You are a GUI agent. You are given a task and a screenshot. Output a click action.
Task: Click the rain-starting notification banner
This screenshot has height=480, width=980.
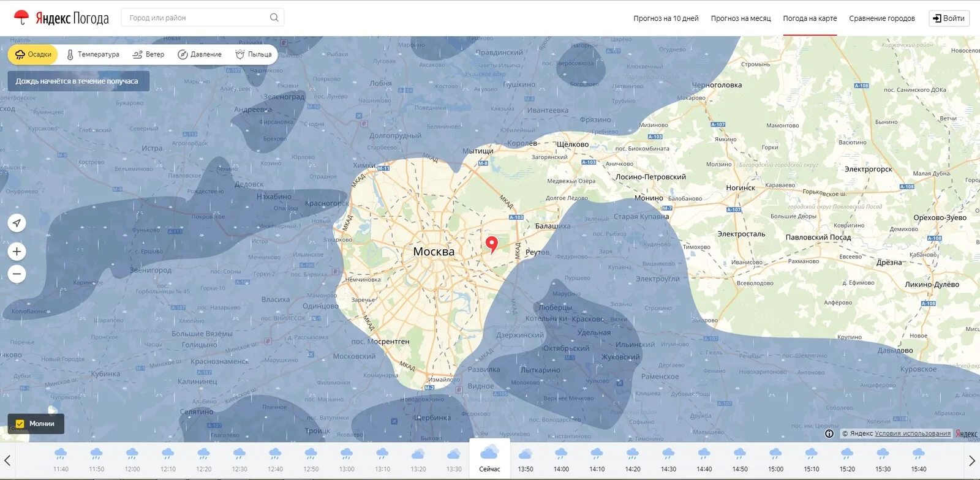pyautogui.click(x=78, y=81)
